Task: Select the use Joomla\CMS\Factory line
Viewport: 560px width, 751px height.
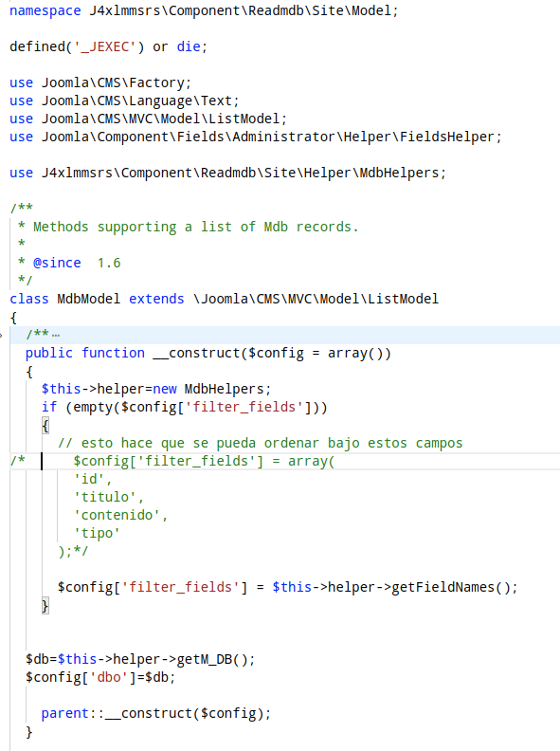Action: point(100,82)
